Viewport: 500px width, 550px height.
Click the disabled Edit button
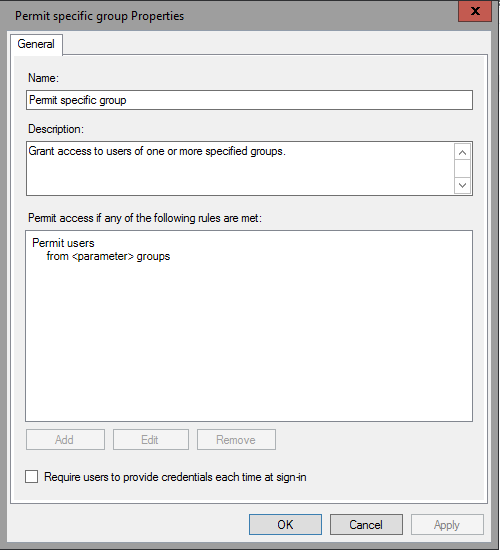tap(151, 440)
